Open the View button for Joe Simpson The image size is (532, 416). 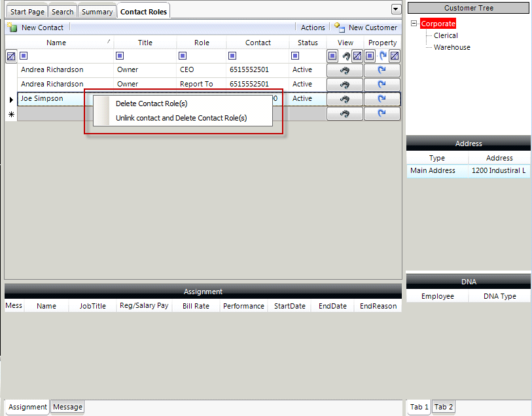(345, 99)
